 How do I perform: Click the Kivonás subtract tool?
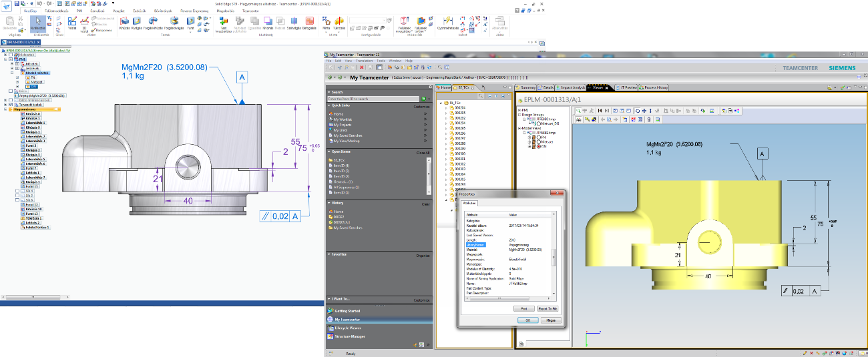[268, 23]
